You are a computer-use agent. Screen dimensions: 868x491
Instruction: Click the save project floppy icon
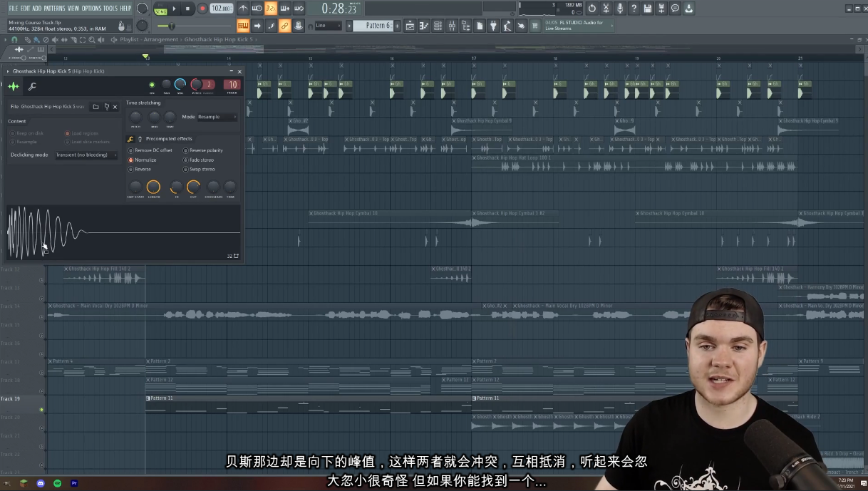[647, 9]
